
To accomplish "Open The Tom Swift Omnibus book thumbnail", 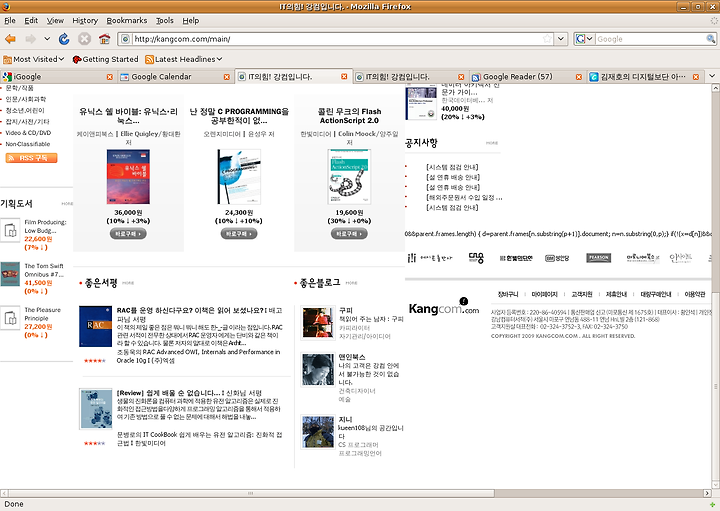I will point(10,274).
